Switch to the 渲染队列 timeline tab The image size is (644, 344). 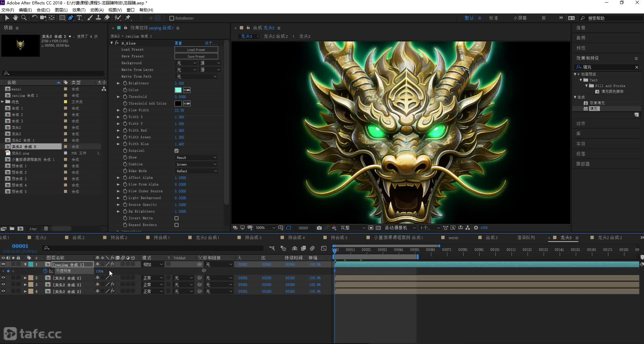526,238
